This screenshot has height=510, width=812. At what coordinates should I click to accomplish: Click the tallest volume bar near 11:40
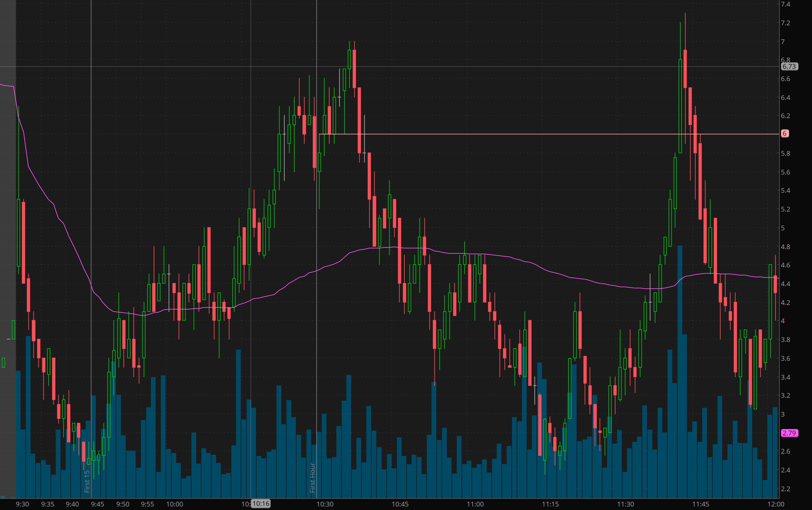pyautogui.click(x=680, y=371)
